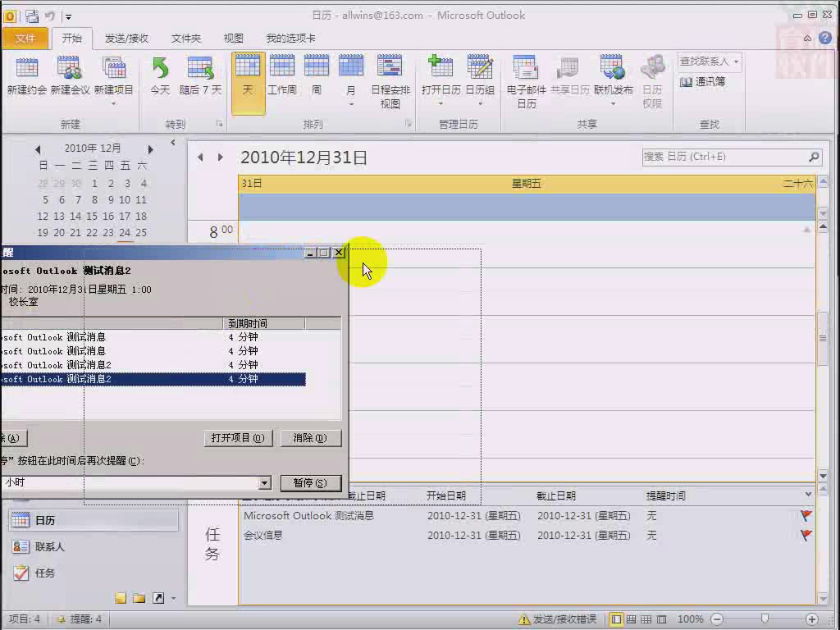Click the 共享日历 (Share Calendar) icon
The width and height of the screenshot is (840, 630).
click(x=569, y=76)
